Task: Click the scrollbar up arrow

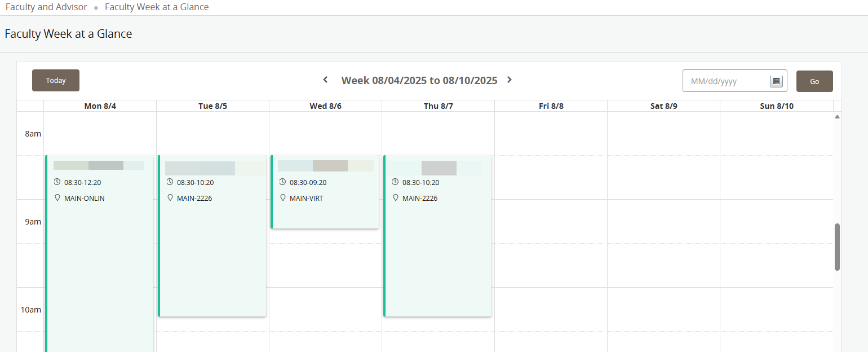Action: coord(837,116)
